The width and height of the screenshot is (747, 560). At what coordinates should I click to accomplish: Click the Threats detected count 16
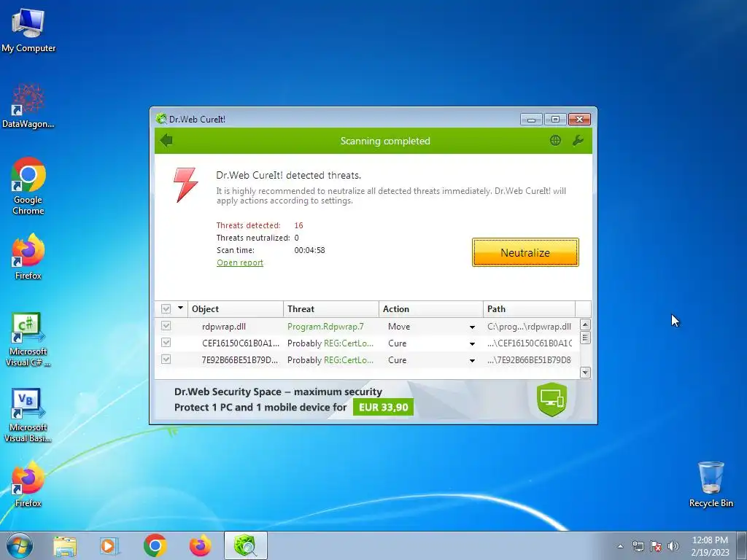coord(298,226)
